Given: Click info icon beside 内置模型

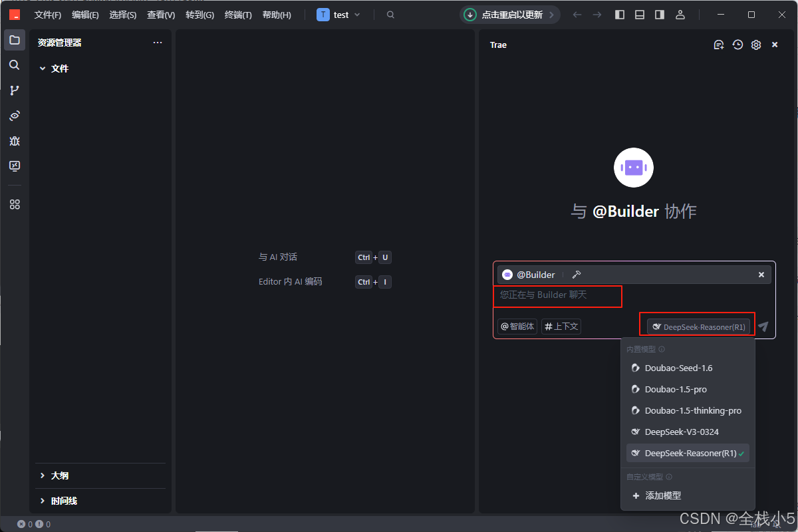Looking at the screenshot, I should [x=662, y=349].
